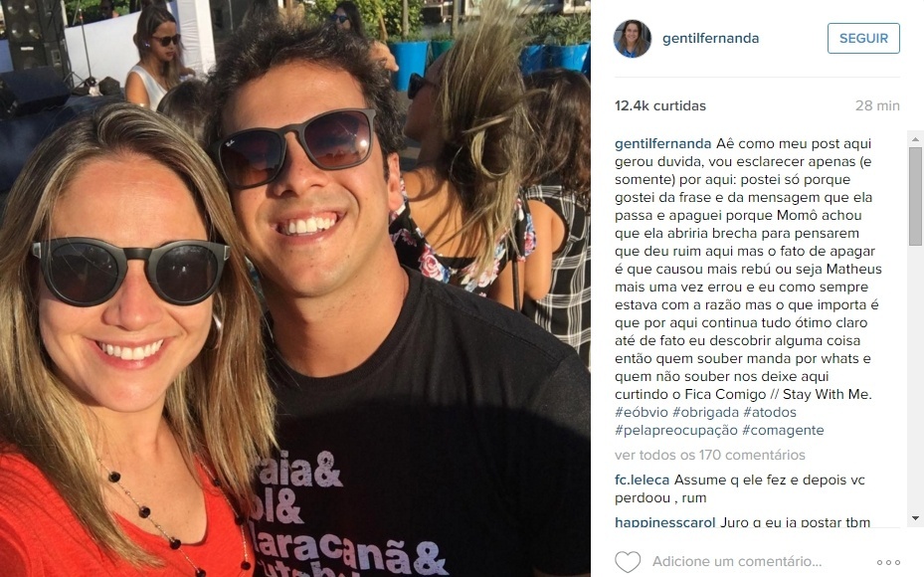
Task: Click gentilfernanda name in caption
Action: [x=663, y=144]
